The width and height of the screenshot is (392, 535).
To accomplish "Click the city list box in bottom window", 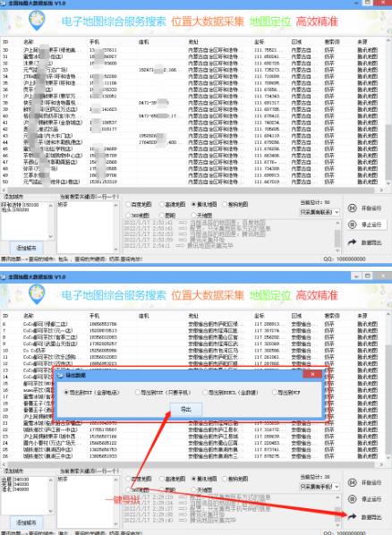I will tap(28, 495).
